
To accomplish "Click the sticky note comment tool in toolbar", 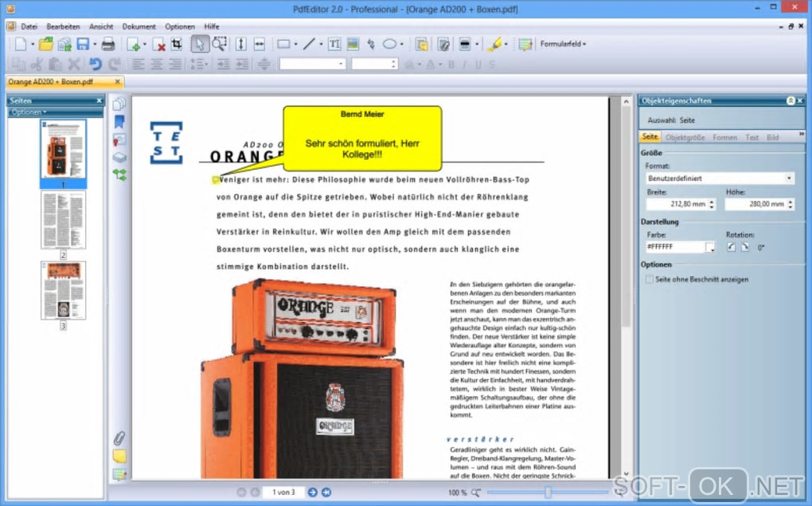I will [422, 45].
